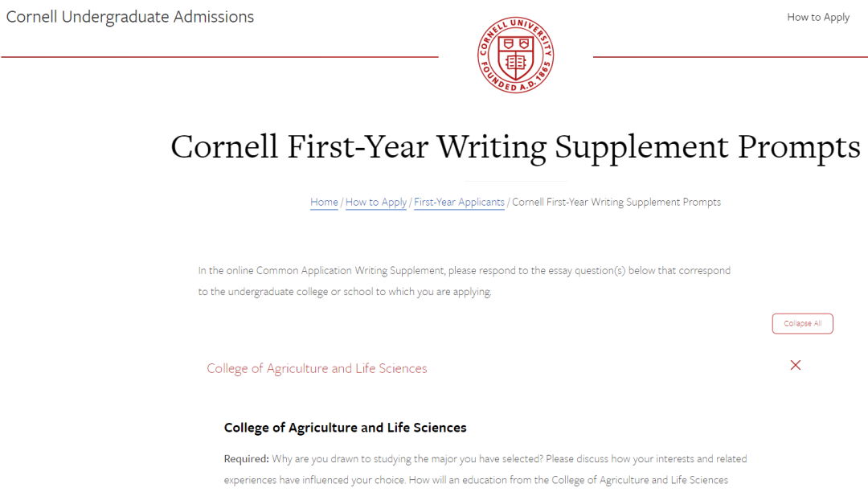Click the red divider line right of seal

[x=730, y=56]
